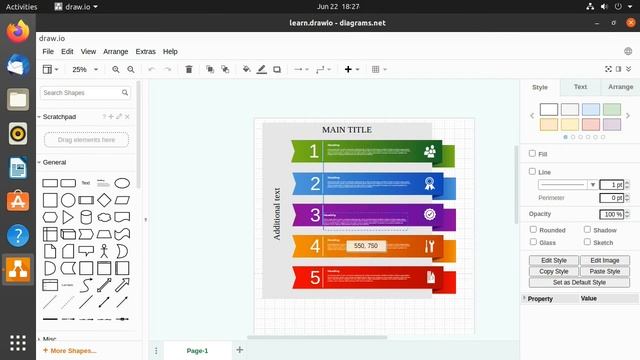Open the 25% zoom dropdown
Viewport: 640px width, 360px height.
(x=84, y=69)
